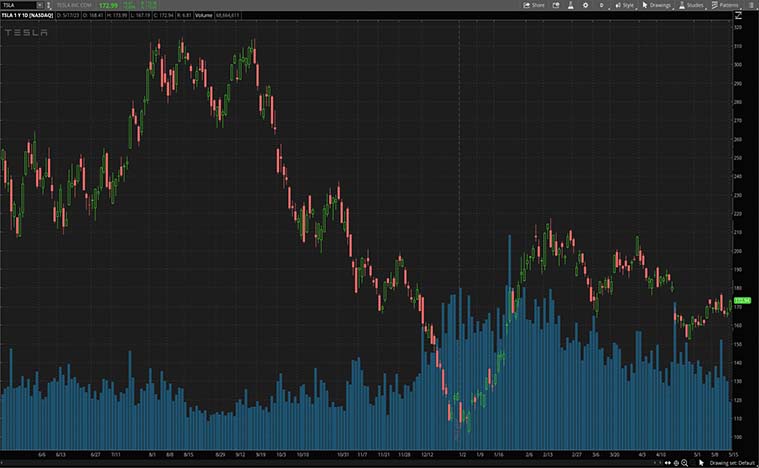Click the Share button in the chart toolbar
759x468 pixels.
point(534,5)
